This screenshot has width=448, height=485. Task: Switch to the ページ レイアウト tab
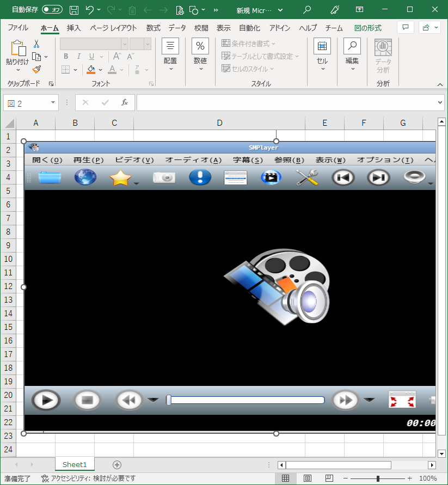(113, 28)
